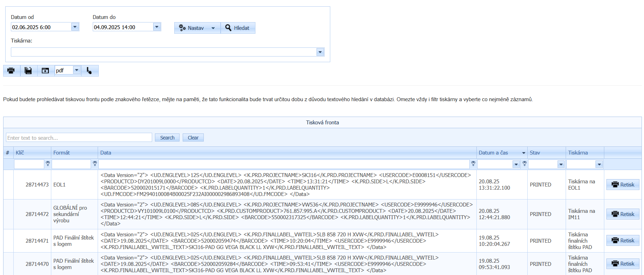
Task: Open the pdf export format dropdown
Action: pos(77,70)
